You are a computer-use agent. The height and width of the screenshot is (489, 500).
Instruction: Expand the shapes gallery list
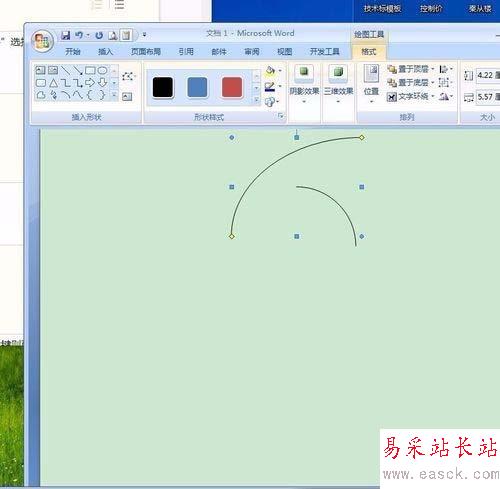click(114, 96)
